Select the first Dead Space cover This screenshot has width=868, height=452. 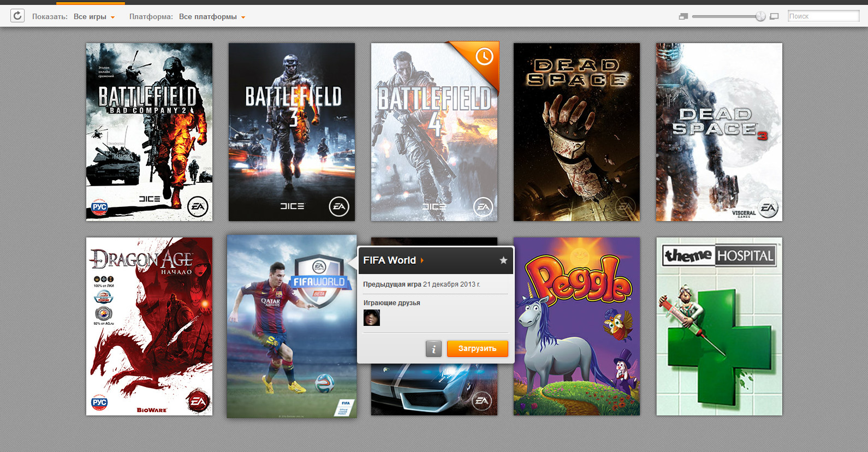pyautogui.click(x=576, y=132)
